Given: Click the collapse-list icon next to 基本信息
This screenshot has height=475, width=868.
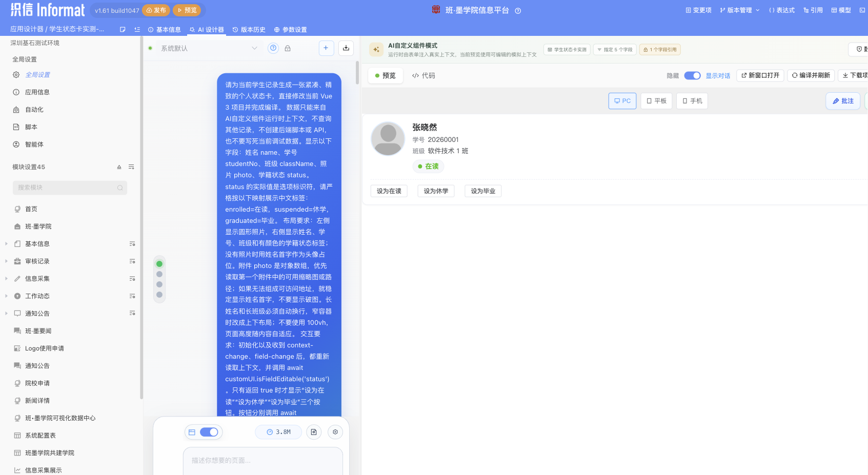Looking at the screenshot, I should click(x=137, y=30).
